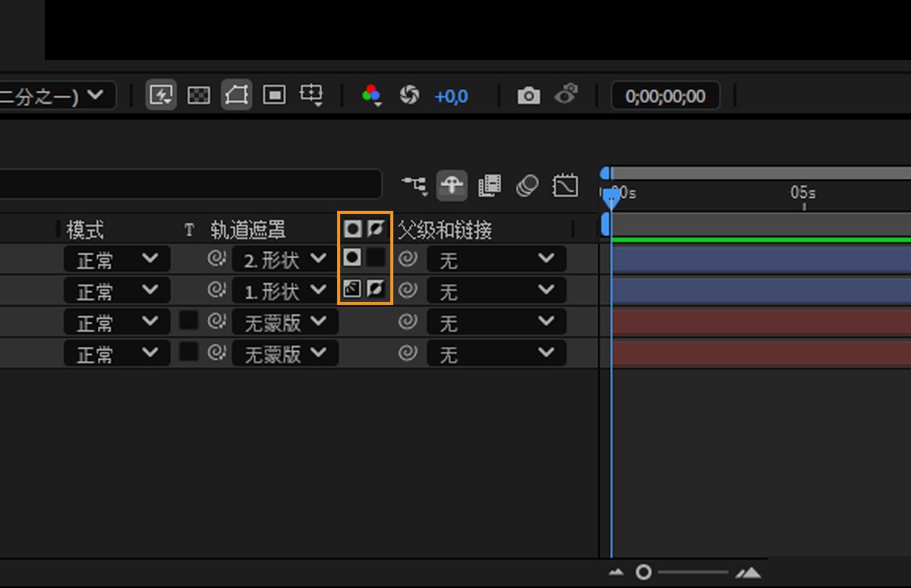The image size is (911, 588).
Task: Toggle alpha matte switch in 2. 形状 row
Action: point(352,258)
